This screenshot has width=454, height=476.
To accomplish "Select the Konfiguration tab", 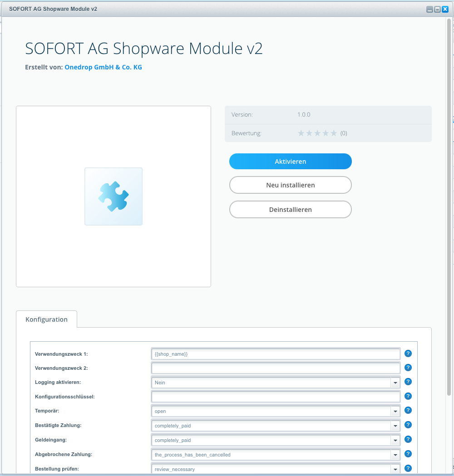I will (x=46, y=319).
